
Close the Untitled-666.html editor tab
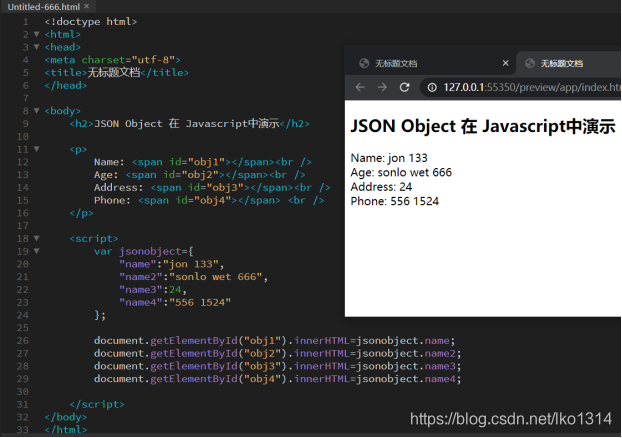click(86, 6)
